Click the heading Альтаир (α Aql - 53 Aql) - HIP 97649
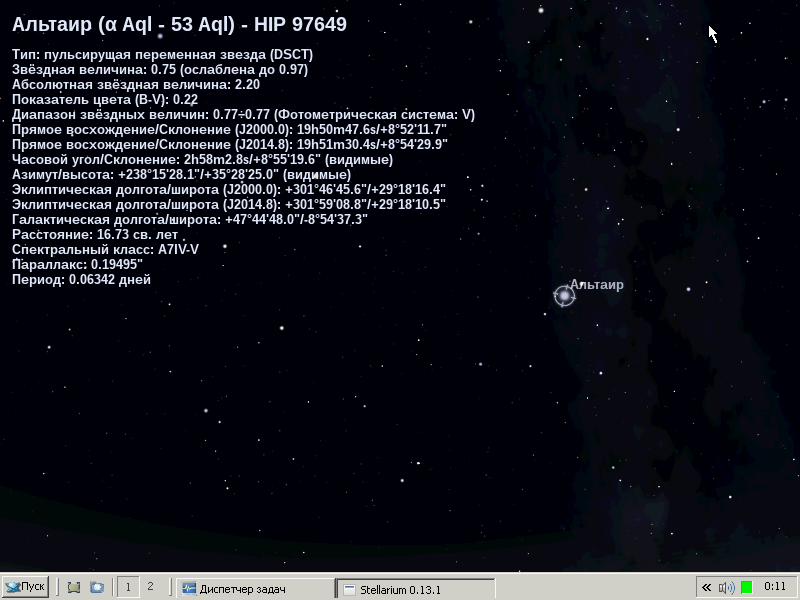800x600 pixels. [180, 24]
